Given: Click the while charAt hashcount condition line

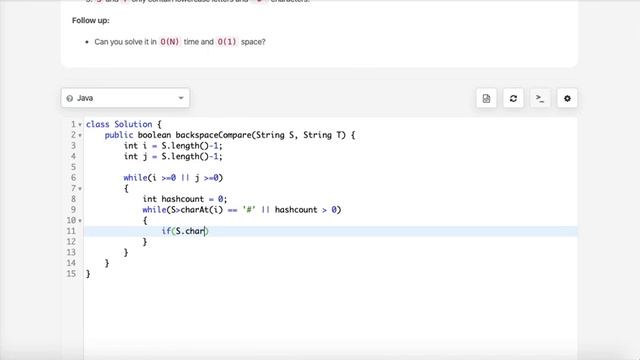Looking at the screenshot, I should [242, 209].
